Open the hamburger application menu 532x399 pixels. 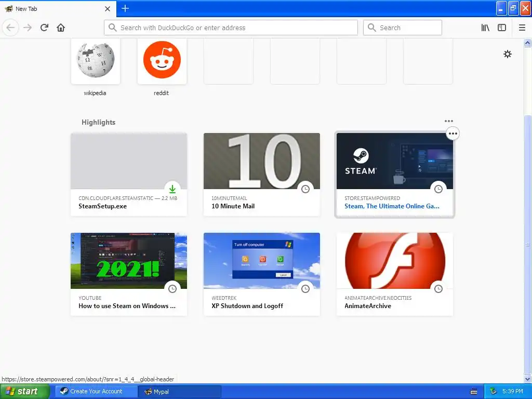point(522,28)
